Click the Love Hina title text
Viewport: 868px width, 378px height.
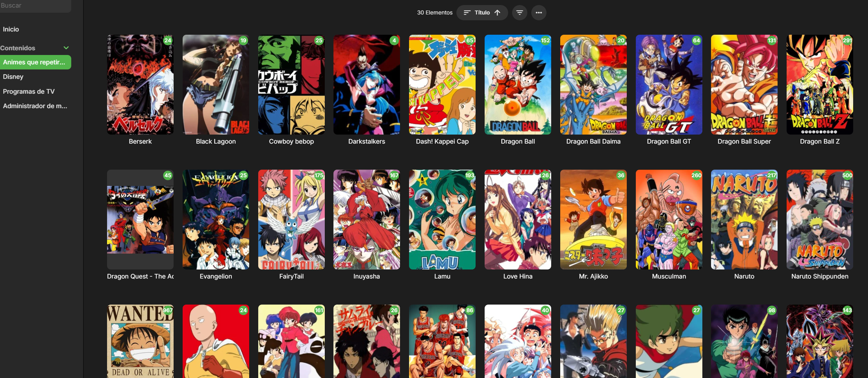pyautogui.click(x=518, y=276)
